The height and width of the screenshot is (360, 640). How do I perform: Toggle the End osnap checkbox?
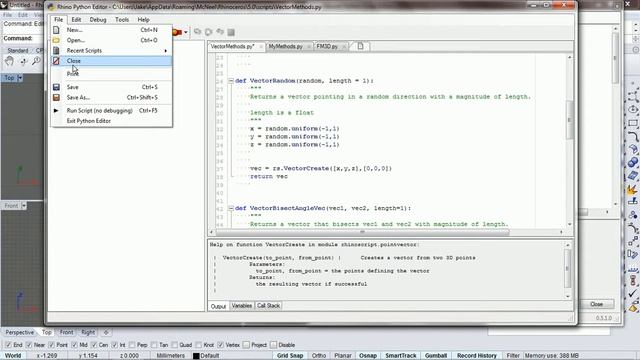[8, 345]
